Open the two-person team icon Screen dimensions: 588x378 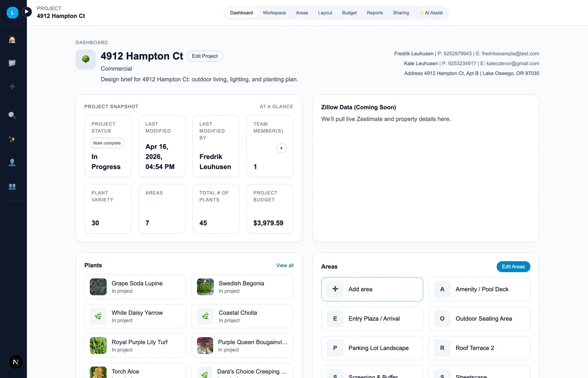[12, 187]
